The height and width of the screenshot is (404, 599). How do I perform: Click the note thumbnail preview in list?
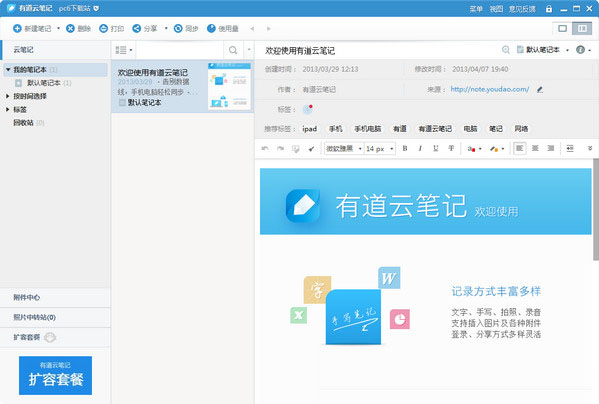(x=229, y=86)
